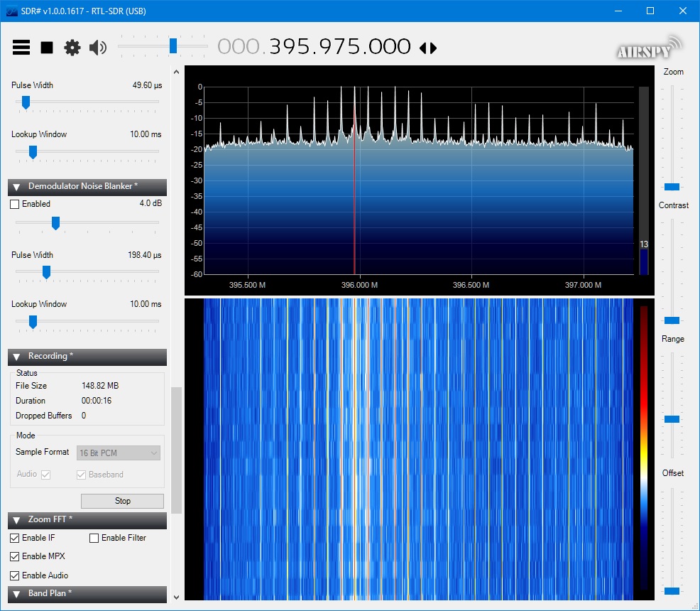This screenshot has height=611, width=700.
Task: Toggle the Enable MPX checkbox
Action: coord(15,556)
